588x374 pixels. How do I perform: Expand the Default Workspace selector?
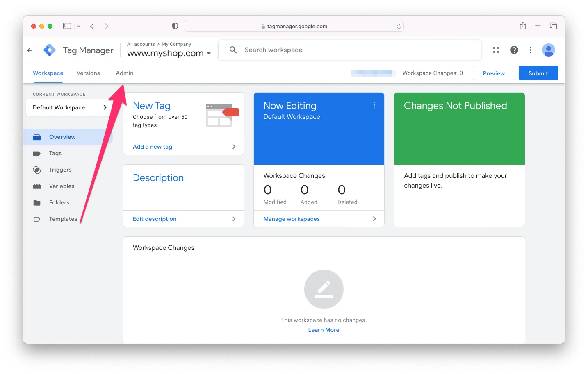pyautogui.click(x=69, y=107)
